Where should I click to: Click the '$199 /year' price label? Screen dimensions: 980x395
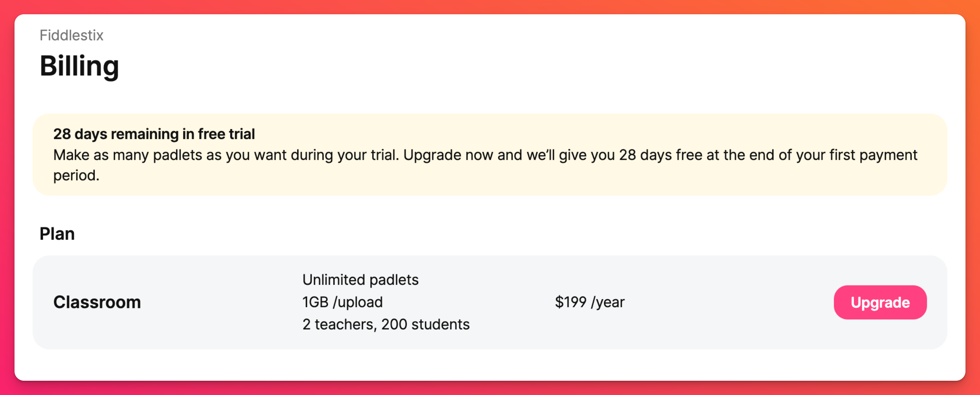click(x=589, y=302)
